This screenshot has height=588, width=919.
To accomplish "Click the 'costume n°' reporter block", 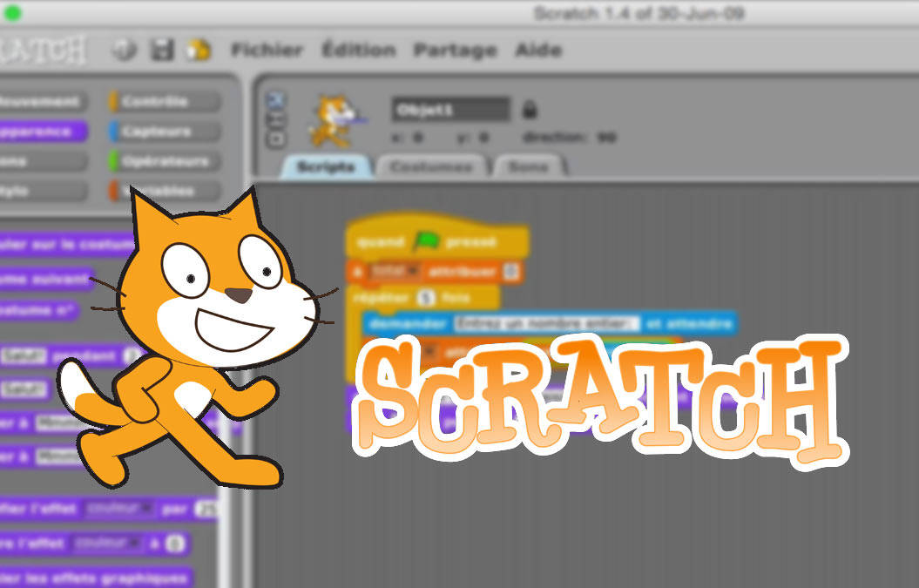I will coord(37,310).
